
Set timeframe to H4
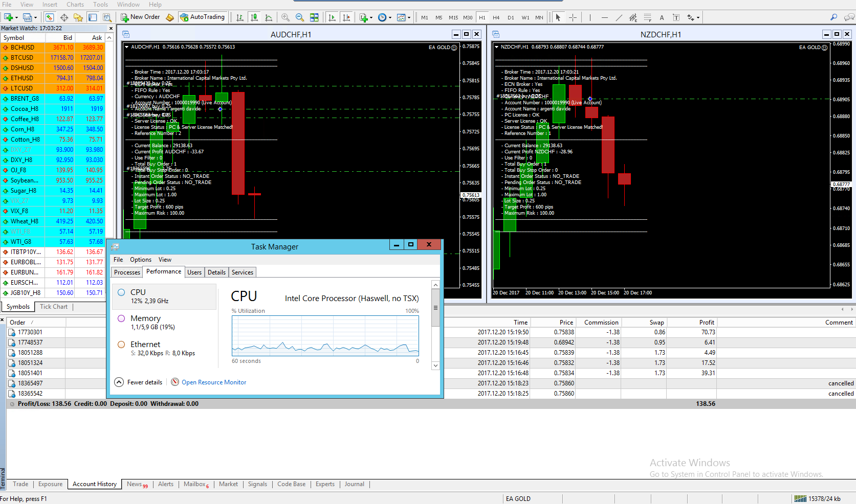tap(496, 17)
